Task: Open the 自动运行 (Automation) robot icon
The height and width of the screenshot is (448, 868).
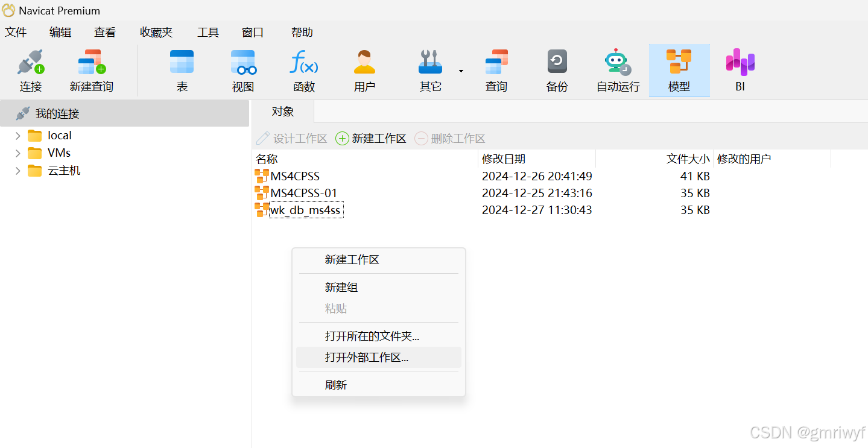Action: coord(618,63)
